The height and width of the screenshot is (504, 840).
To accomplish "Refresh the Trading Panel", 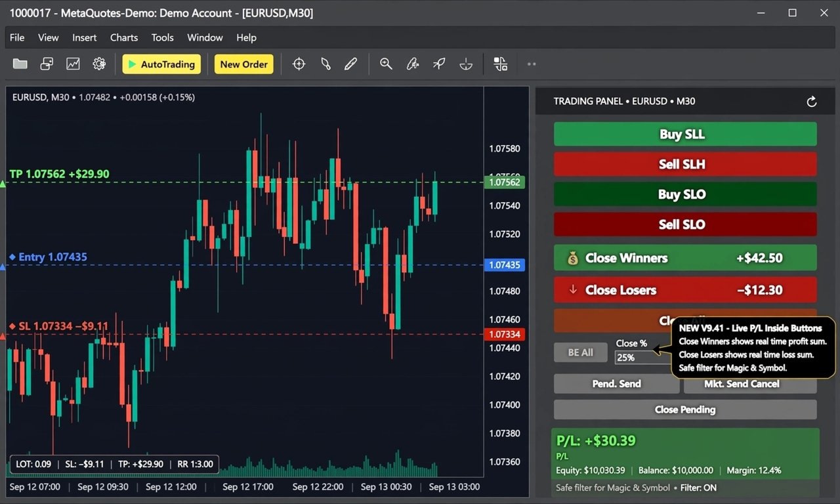I will click(812, 101).
